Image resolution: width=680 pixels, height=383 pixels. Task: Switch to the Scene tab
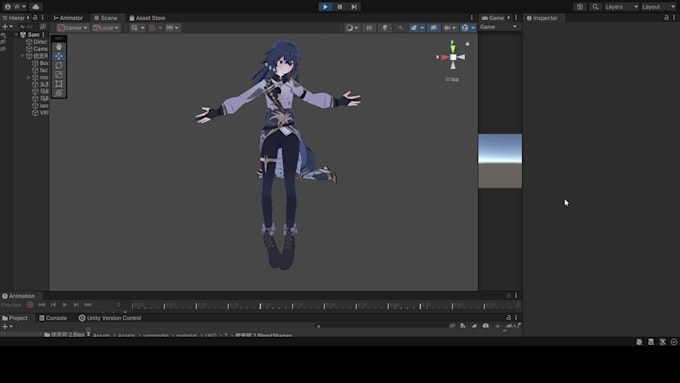[105, 18]
